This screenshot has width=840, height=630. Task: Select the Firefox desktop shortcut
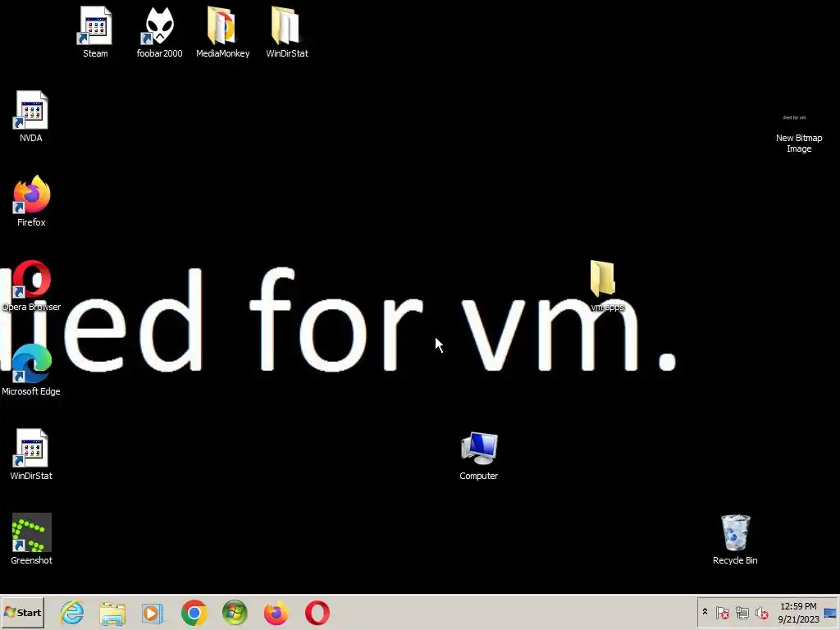(31, 201)
